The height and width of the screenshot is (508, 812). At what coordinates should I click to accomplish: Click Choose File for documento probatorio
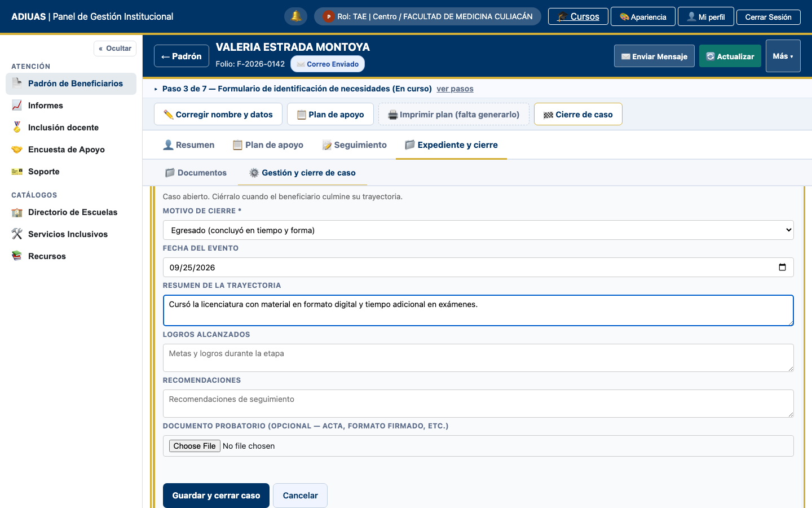195,446
